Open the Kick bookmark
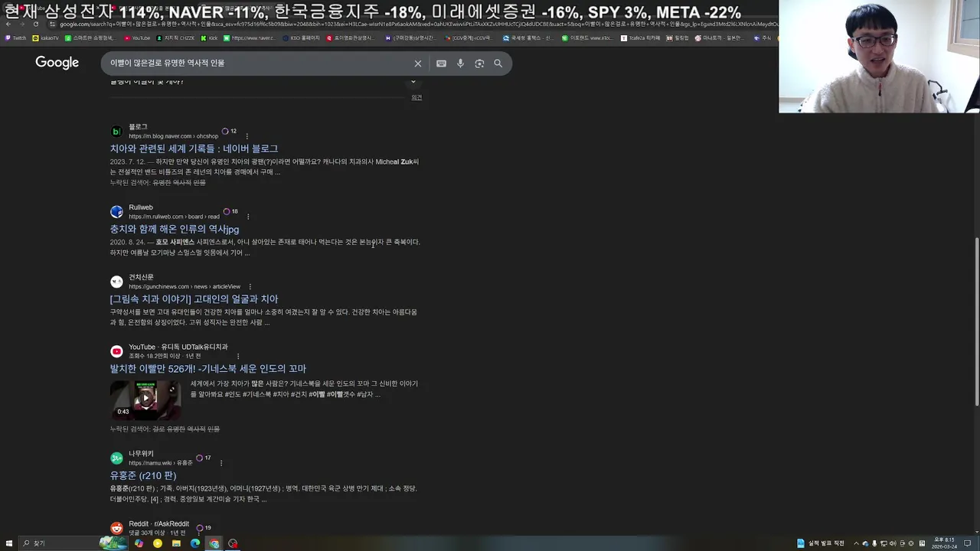 pyautogui.click(x=210, y=37)
